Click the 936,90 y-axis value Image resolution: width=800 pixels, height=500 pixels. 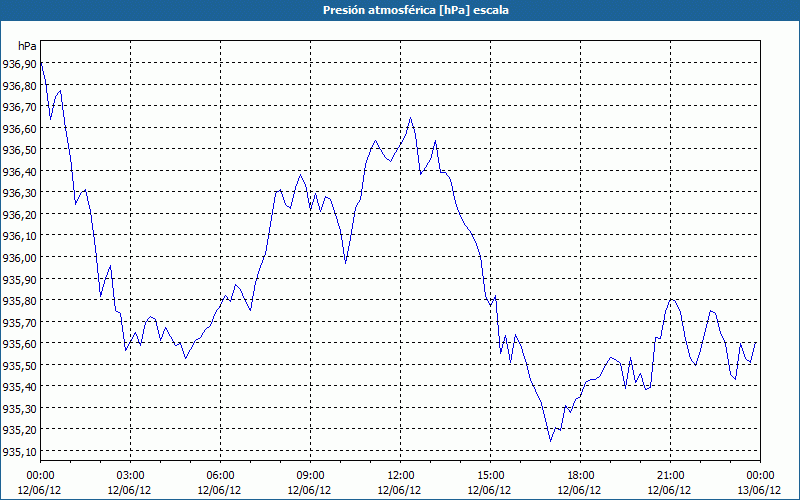19,64
